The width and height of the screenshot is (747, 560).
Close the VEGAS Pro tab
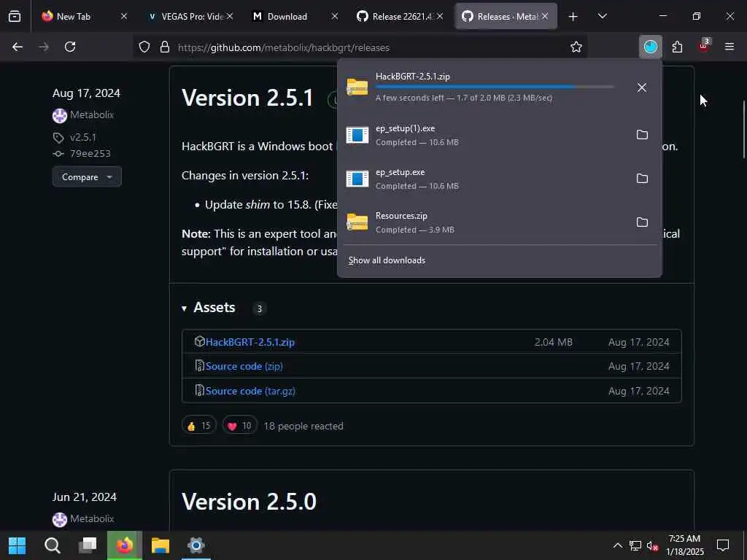click(x=230, y=16)
